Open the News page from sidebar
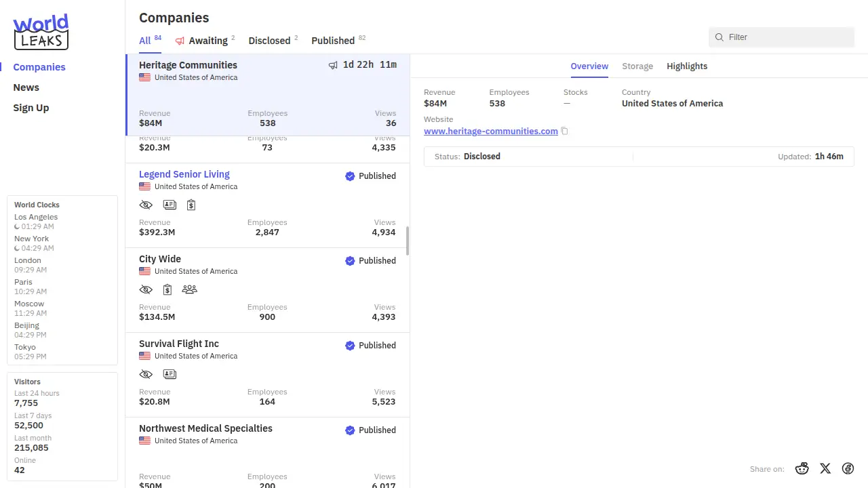The image size is (868, 488). tap(26, 87)
